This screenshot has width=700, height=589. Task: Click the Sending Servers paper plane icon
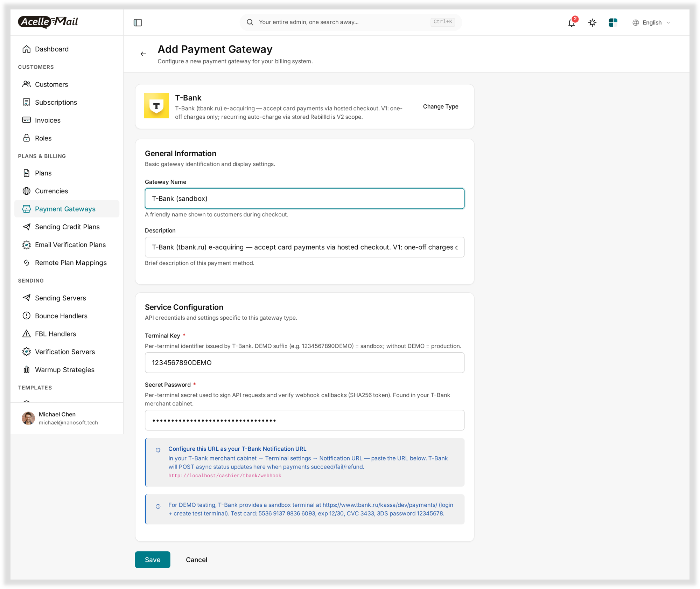27,298
